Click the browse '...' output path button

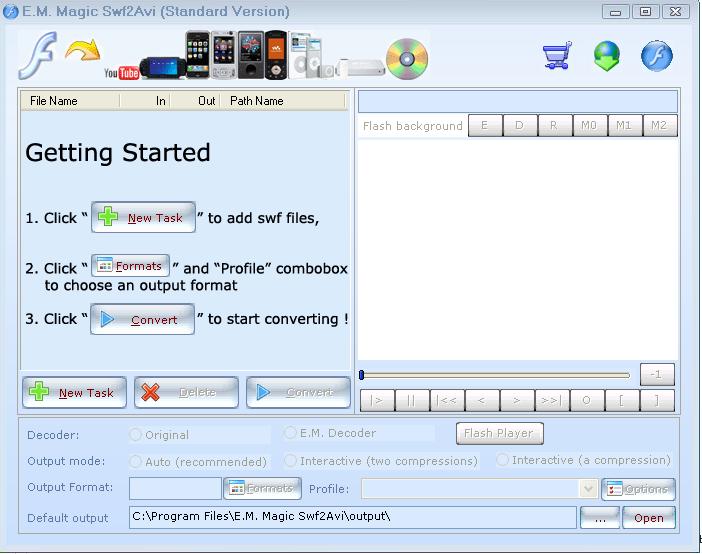(x=600, y=518)
